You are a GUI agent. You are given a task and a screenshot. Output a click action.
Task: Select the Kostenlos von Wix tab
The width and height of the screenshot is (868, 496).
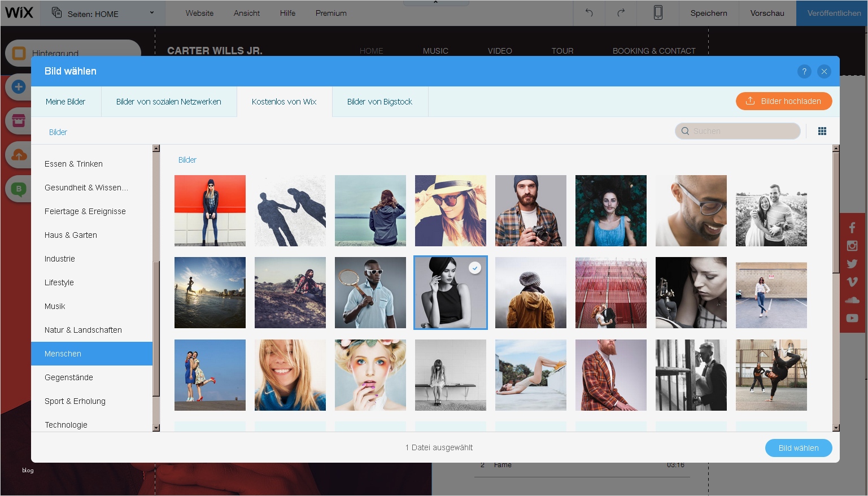[284, 102]
